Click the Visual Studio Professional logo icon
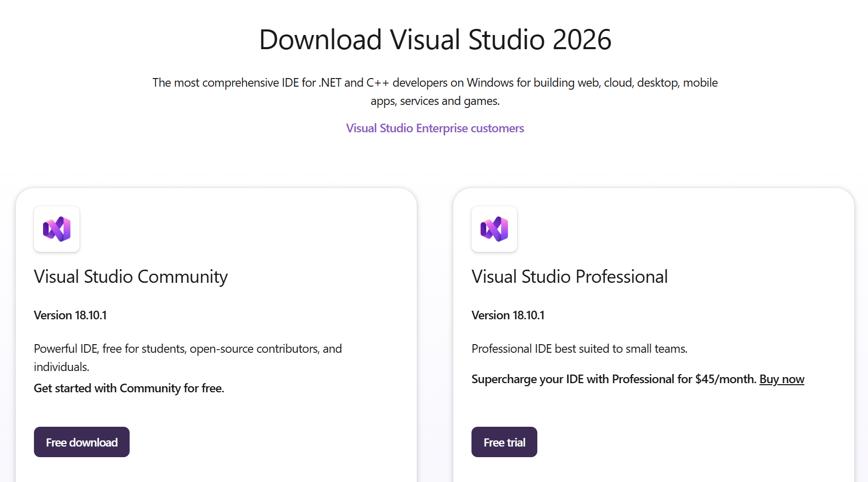This screenshot has height=482, width=868. pyautogui.click(x=494, y=229)
